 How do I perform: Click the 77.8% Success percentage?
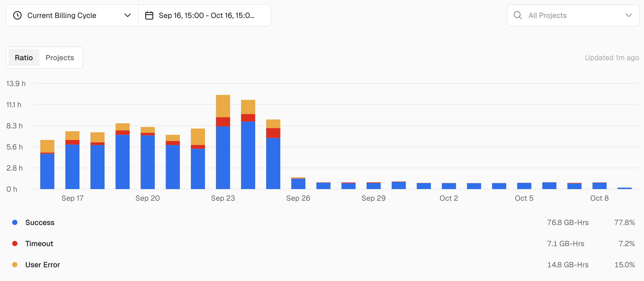(x=624, y=222)
